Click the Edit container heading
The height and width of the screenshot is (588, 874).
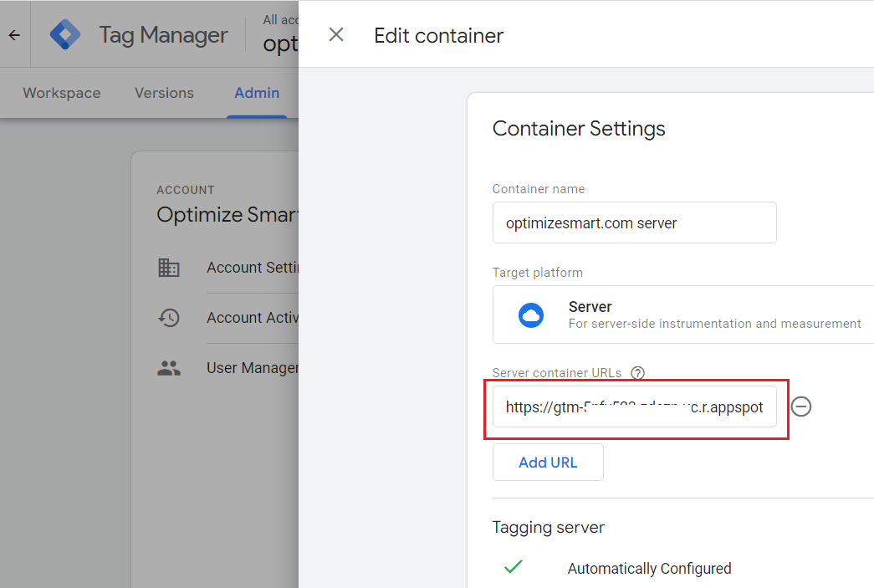coord(438,36)
